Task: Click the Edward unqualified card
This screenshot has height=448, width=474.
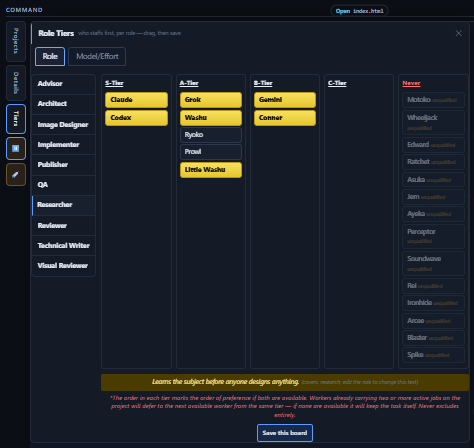Action: 433,145
